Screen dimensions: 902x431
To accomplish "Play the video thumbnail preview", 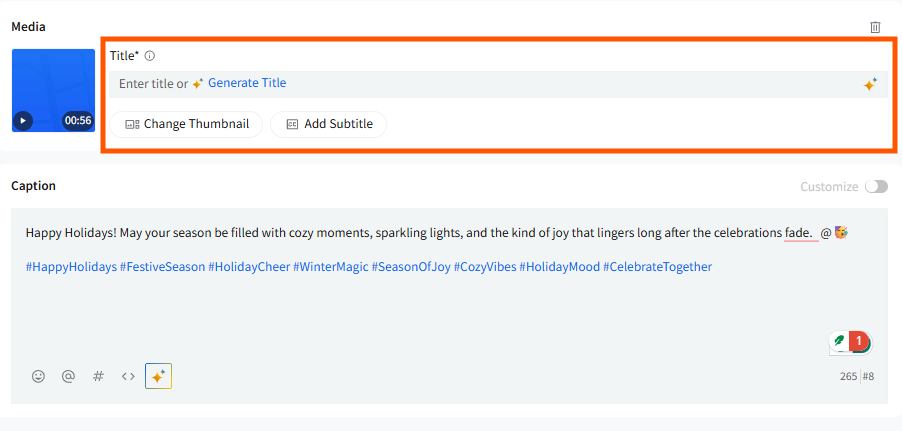I will tap(23, 121).
